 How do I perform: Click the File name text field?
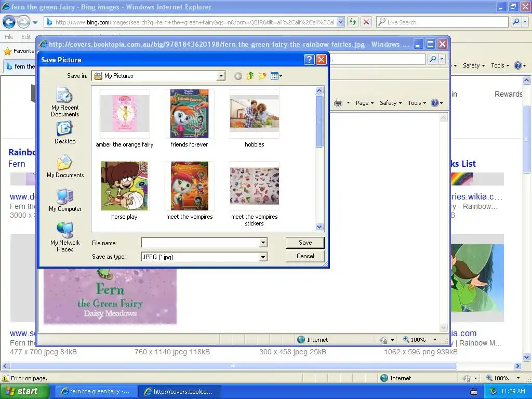(x=200, y=243)
